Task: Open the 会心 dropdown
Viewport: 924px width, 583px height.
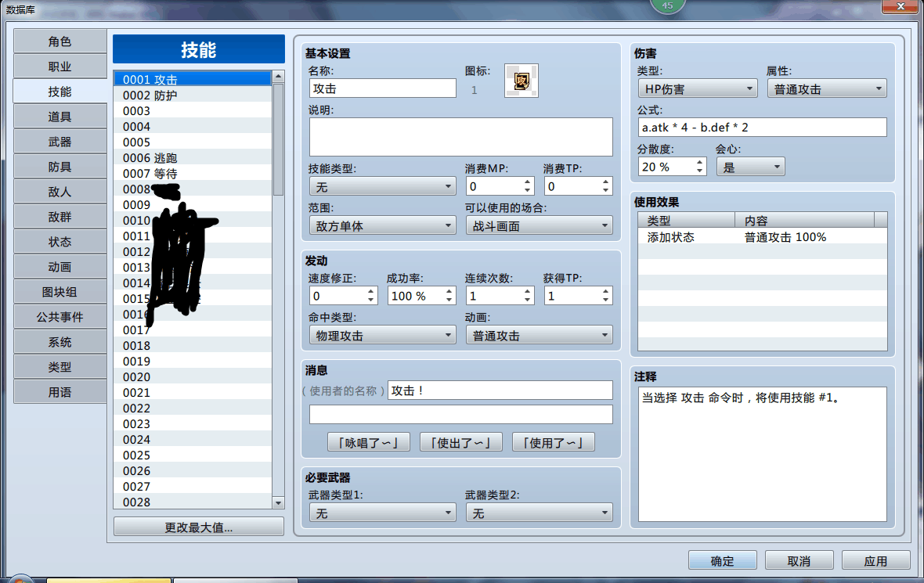Action: point(751,167)
